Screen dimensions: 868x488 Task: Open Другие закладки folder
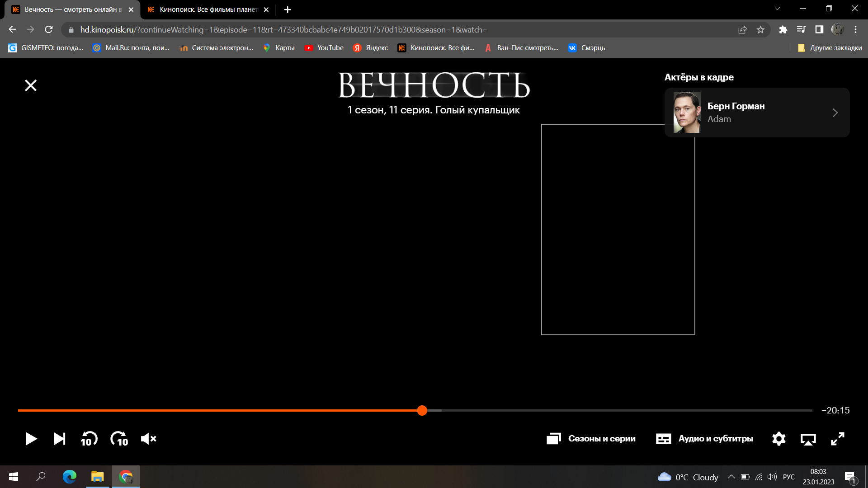pyautogui.click(x=830, y=48)
